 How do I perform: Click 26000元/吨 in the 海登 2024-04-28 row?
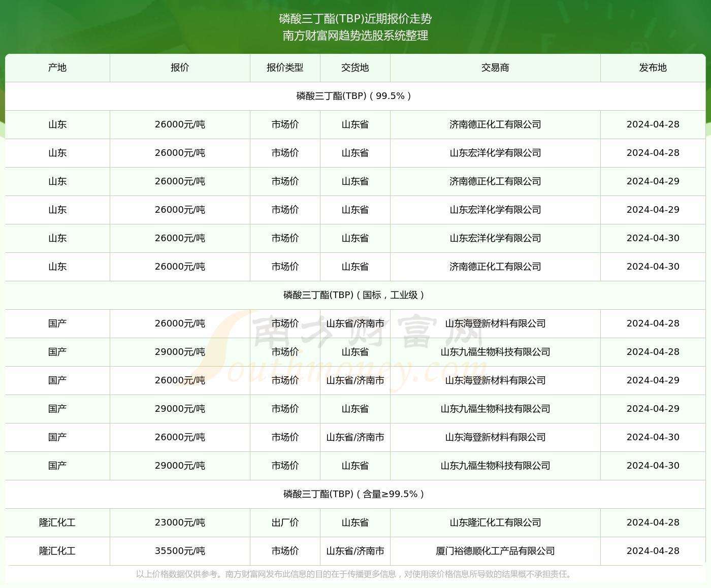[x=180, y=323]
